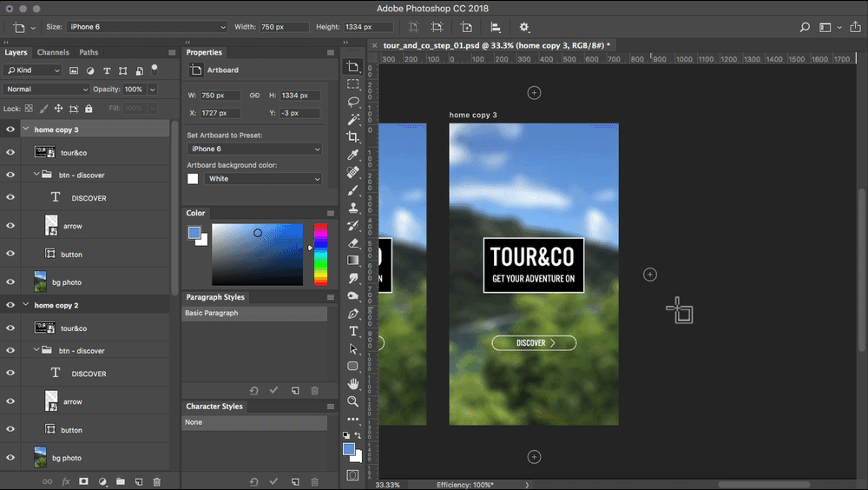Select the Lasso tool
Screen dimensions: 868x490
pos(353,102)
